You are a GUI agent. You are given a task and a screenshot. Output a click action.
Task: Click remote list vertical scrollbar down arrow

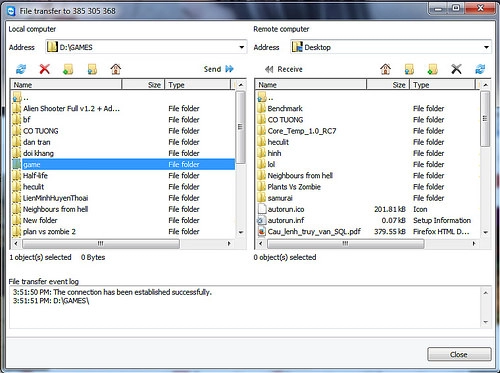(x=486, y=232)
